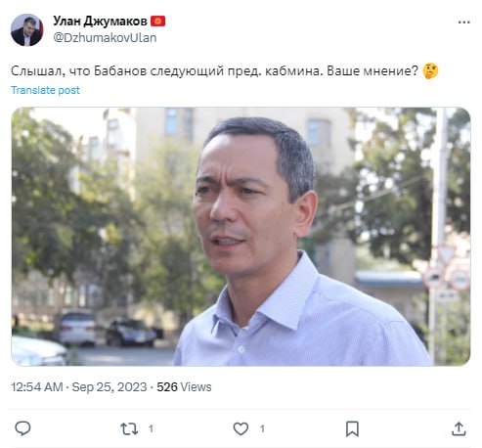This screenshot has width=482, height=448.
Task: Click the display name Улан Джумаков
Action: click(100, 21)
